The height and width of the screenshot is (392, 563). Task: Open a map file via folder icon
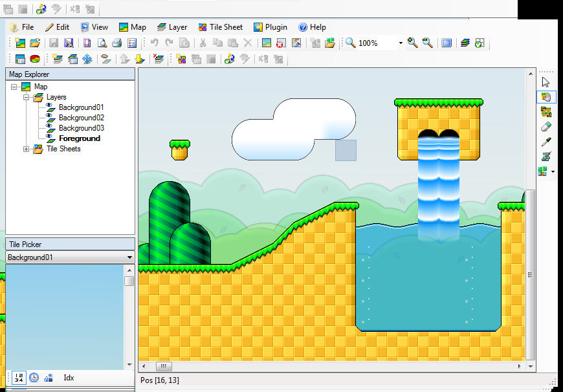35,43
